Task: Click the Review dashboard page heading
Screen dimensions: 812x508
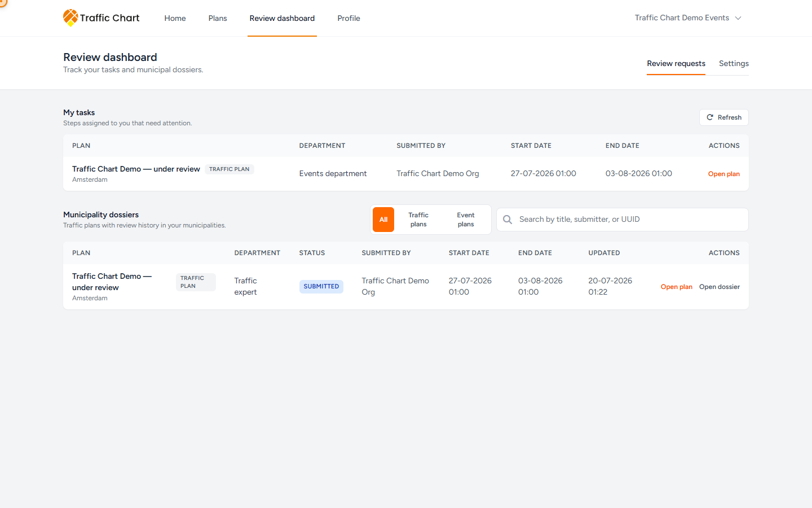Action: tap(110, 57)
